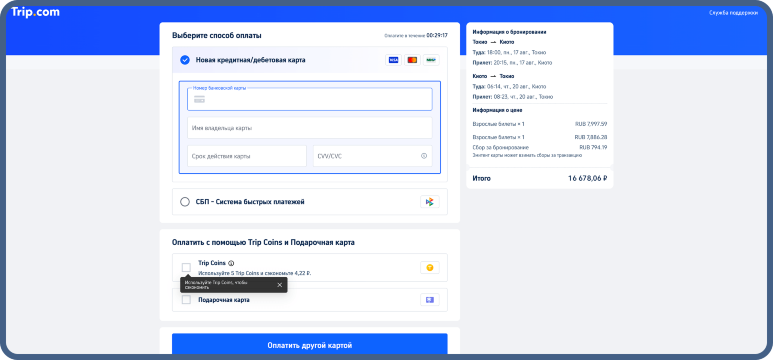Focus the Имя владельца карты field
The image size is (773, 360).
pos(310,128)
